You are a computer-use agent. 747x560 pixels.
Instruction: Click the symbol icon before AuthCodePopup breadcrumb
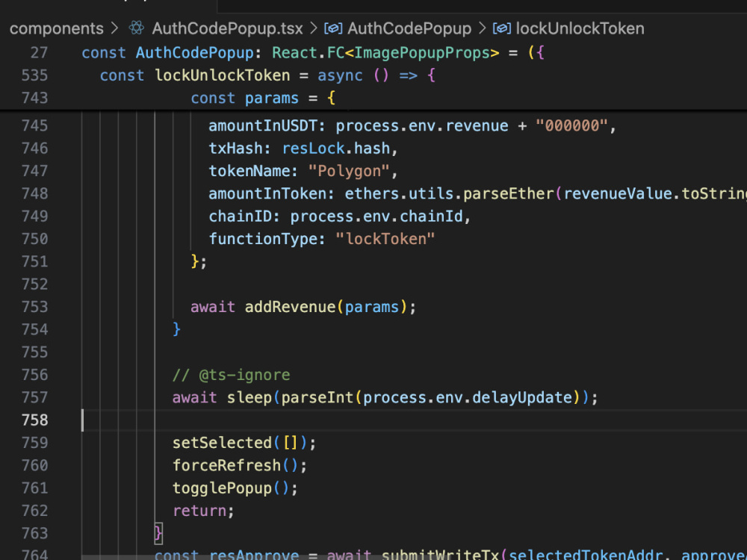click(333, 28)
